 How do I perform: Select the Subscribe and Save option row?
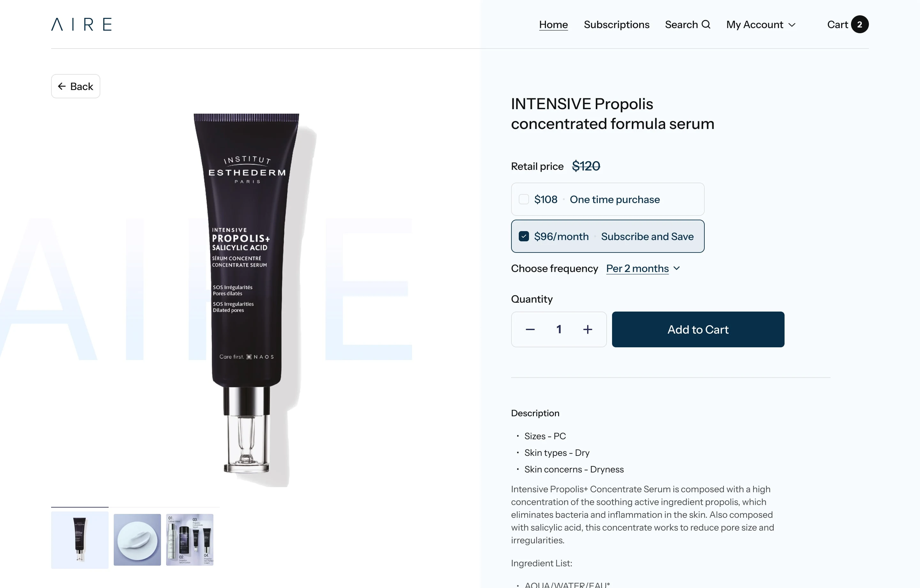coord(608,236)
